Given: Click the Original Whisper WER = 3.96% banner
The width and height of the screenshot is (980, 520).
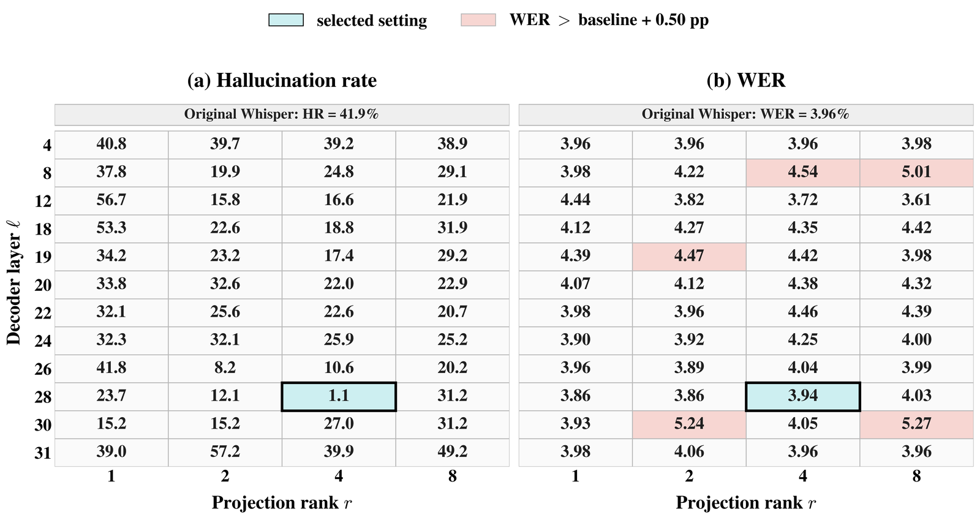Looking at the screenshot, I should pyautogui.click(x=746, y=115).
